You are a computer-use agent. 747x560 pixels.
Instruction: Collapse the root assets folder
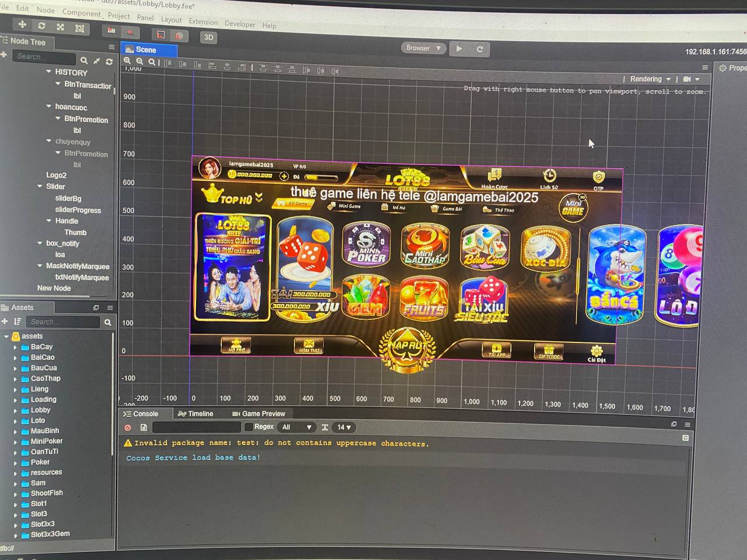tap(6, 336)
